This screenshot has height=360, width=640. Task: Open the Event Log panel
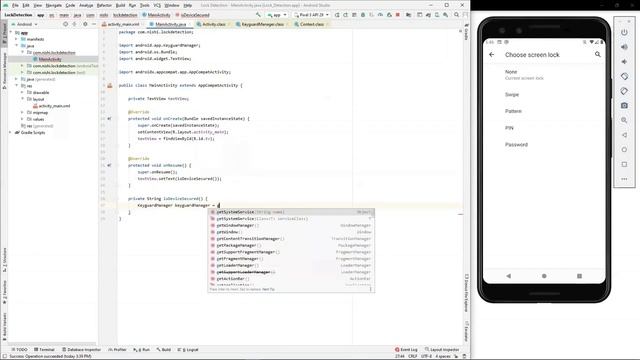point(406,349)
